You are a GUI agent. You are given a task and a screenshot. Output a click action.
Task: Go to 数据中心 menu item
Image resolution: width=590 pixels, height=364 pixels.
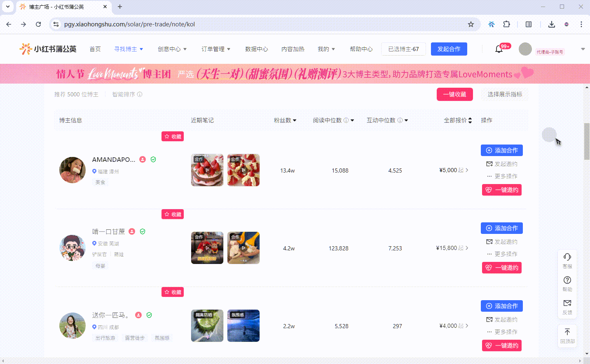pyautogui.click(x=256, y=49)
